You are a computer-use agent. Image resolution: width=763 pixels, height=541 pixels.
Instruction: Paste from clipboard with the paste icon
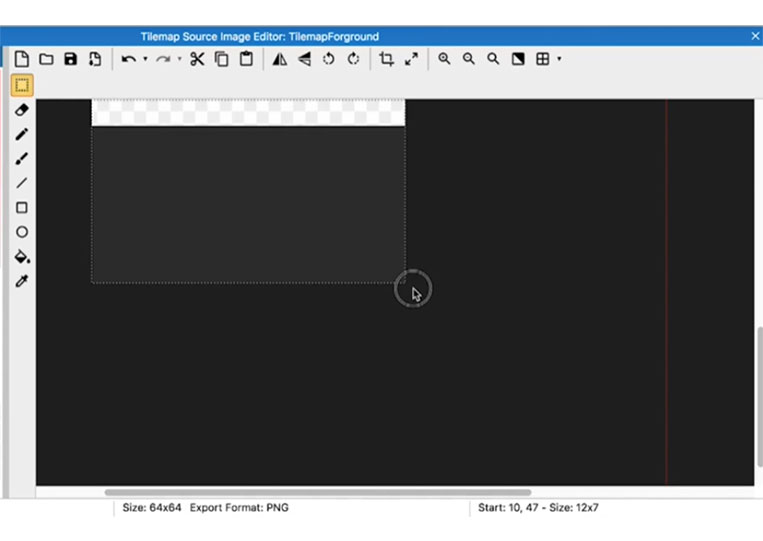point(246,59)
